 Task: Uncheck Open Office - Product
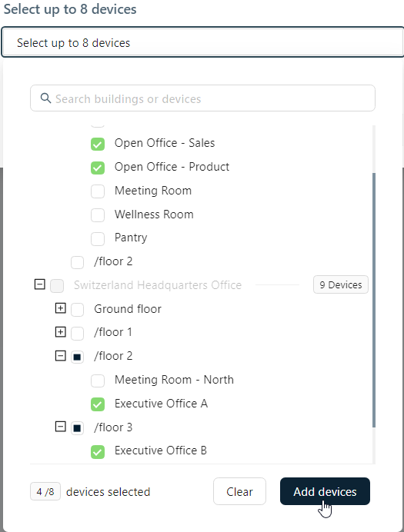point(98,168)
